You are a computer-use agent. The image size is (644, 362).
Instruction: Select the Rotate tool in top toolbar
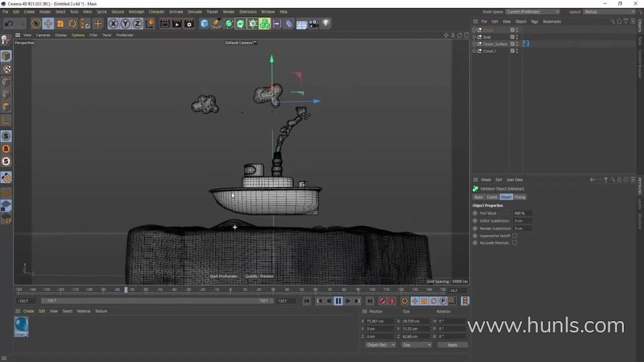(x=72, y=23)
